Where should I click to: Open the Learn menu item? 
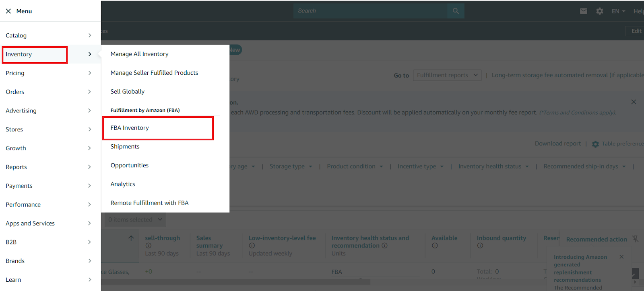pyautogui.click(x=13, y=280)
